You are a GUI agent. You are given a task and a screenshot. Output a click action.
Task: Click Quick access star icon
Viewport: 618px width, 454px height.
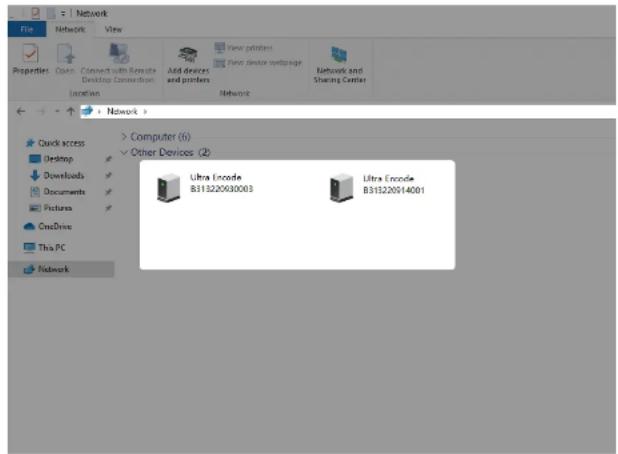point(30,143)
